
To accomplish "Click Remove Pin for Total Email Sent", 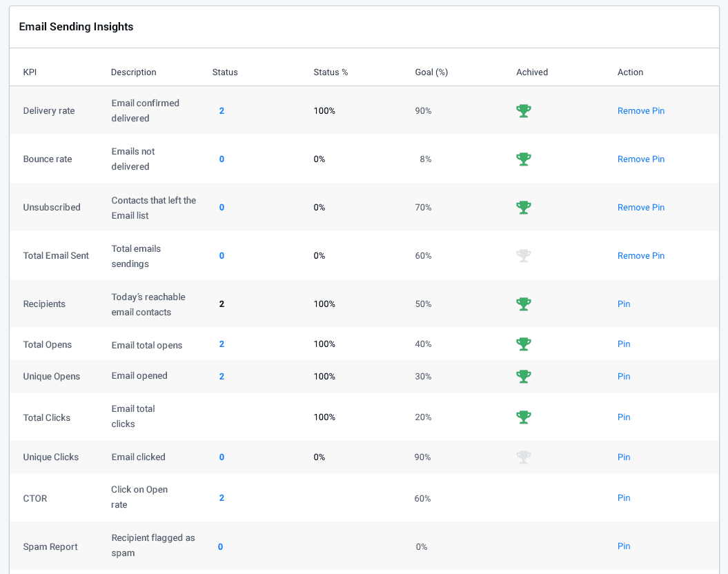I will tap(640, 255).
